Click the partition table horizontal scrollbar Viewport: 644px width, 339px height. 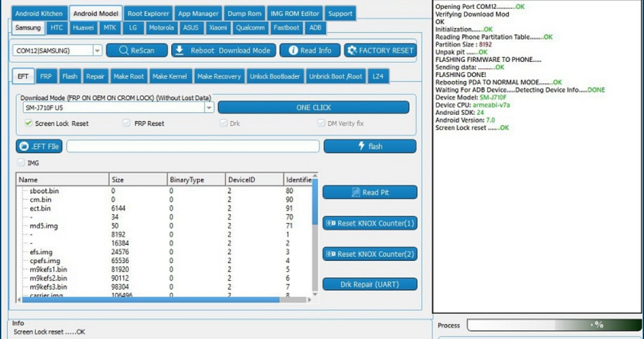(x=164, y=300)
